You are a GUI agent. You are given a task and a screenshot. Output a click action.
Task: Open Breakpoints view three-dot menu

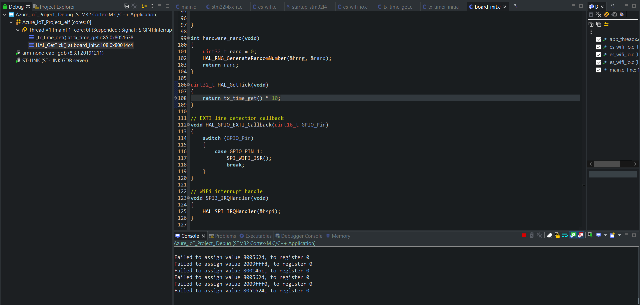[x=591, y=32]
